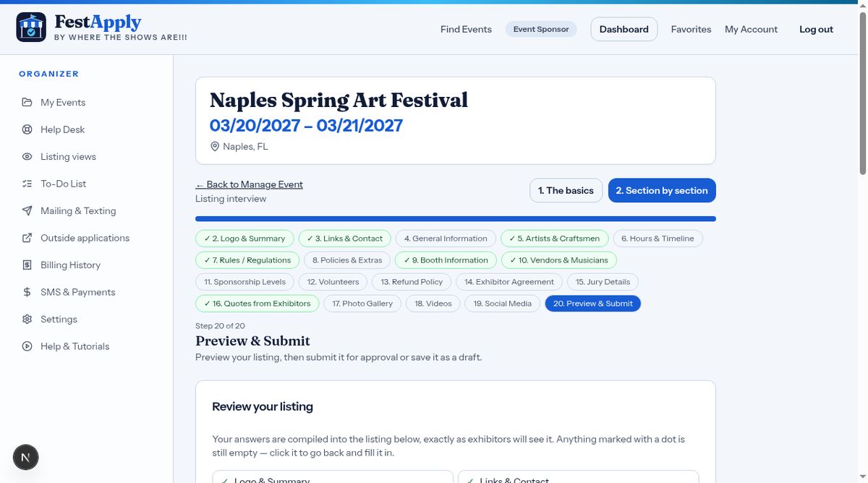868x483 pixels.
Task: Click the Mailing & Texting paper plane icon
Action: click(x=27, y=210)
